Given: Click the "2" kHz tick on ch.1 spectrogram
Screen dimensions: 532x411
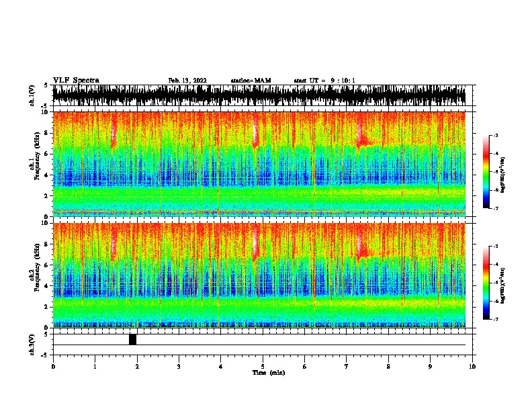Looking at the screenshot, I should 46,196.
